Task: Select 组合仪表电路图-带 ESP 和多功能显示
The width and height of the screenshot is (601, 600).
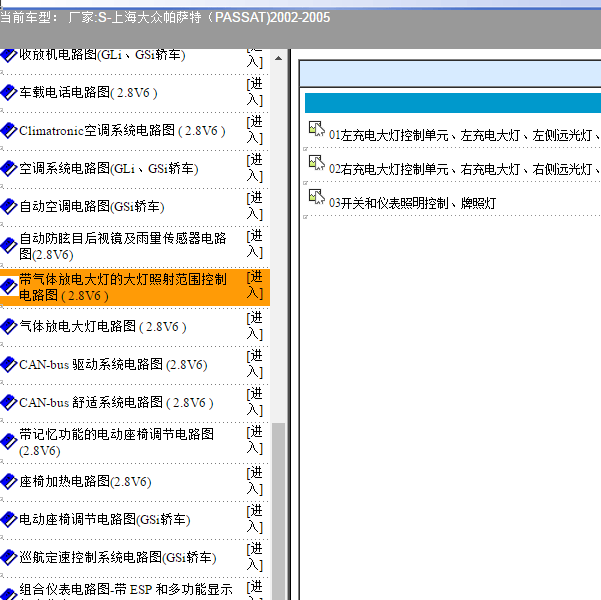Action: point(126,592)
